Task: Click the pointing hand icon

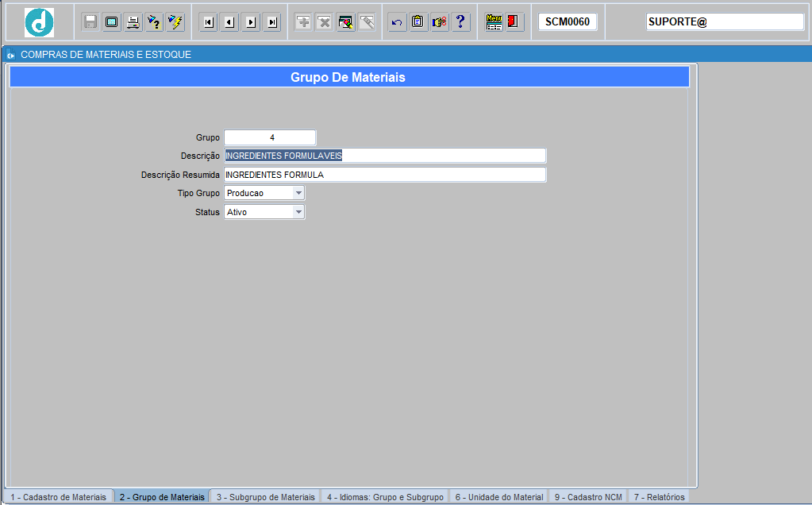Action: tap(440, 22)
